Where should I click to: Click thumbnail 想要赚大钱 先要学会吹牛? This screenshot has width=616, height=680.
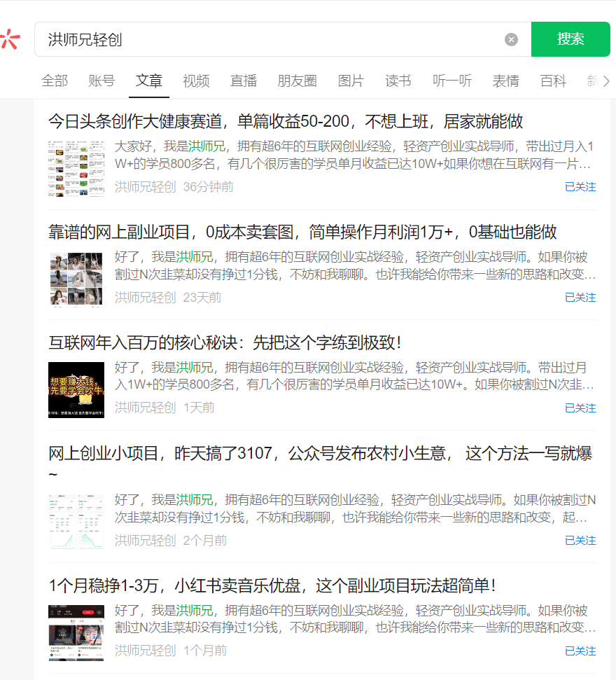[76, 390]
